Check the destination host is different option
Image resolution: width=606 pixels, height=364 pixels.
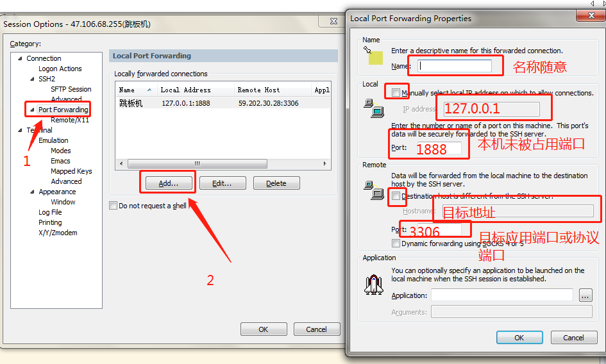(x=396, y=196)
